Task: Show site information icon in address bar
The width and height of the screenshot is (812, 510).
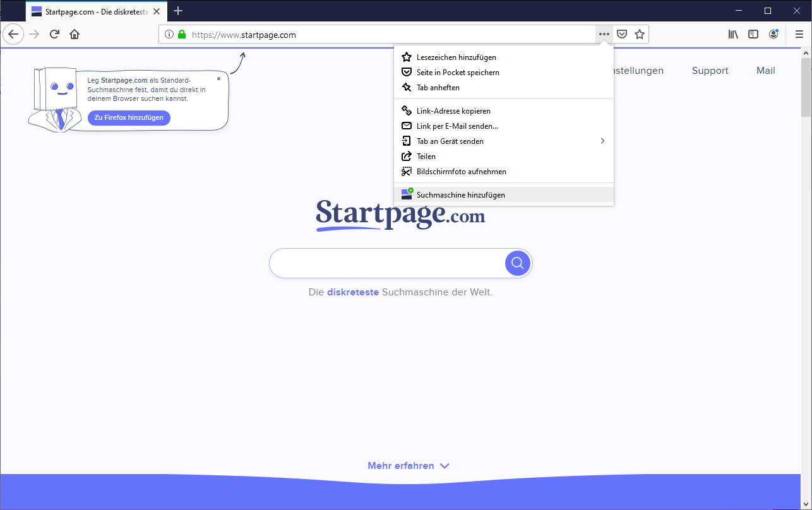Action: tap(169, 35)
